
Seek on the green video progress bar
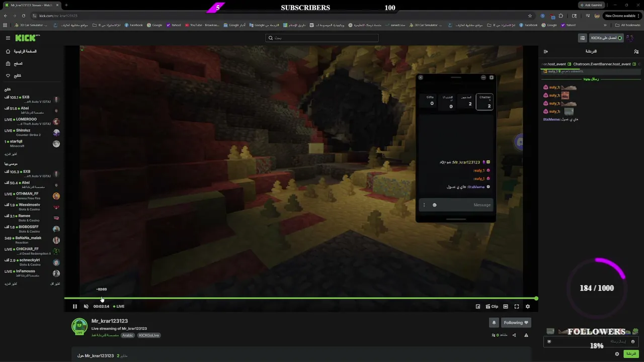coord(300,298)
